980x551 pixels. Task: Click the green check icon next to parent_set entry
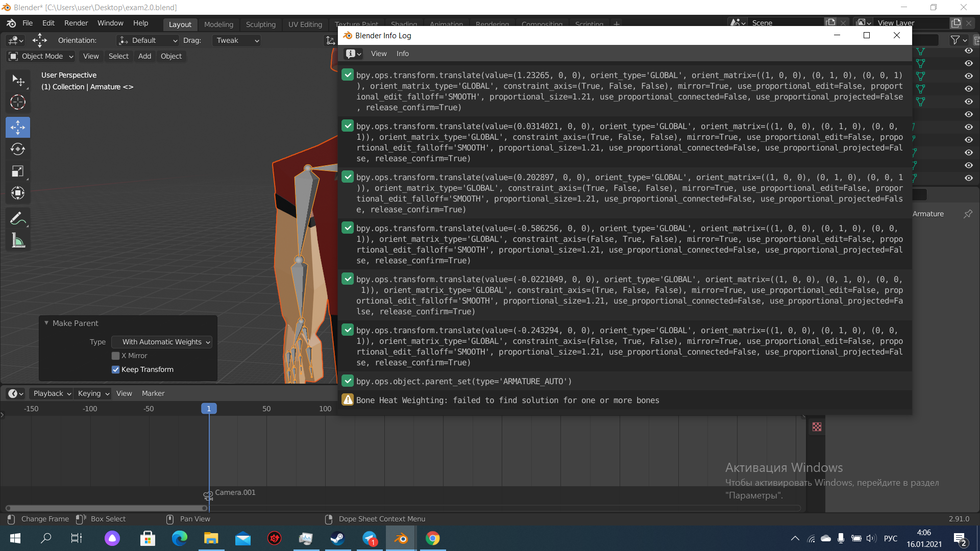pos(348,381)
